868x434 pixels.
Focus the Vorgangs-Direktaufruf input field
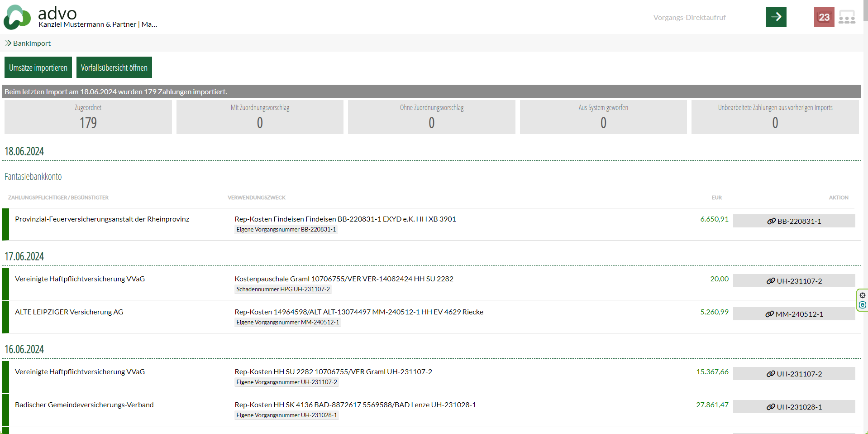pyautogui.click(x=708, y=17)
